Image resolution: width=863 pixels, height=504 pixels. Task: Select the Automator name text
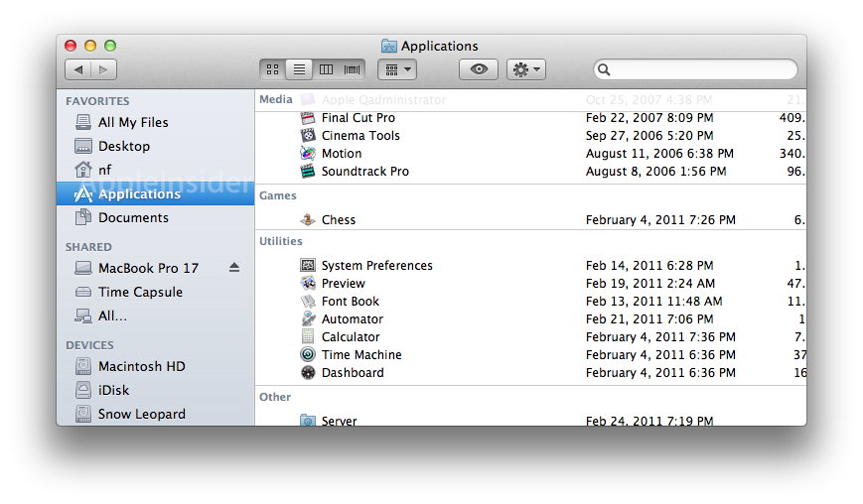(x=353, y=318)
